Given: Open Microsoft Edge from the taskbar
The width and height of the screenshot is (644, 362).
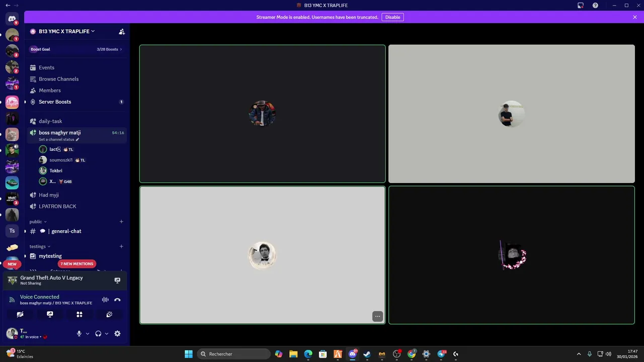Looking at the screenshot, I should (x=308, y=354).
